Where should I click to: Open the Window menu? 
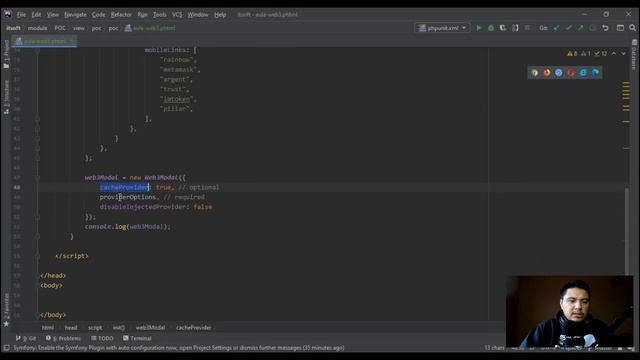click(x=198, y=15)
